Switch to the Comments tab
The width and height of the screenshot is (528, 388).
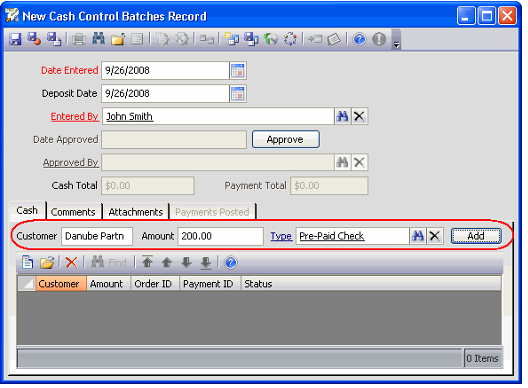point(73,212)
